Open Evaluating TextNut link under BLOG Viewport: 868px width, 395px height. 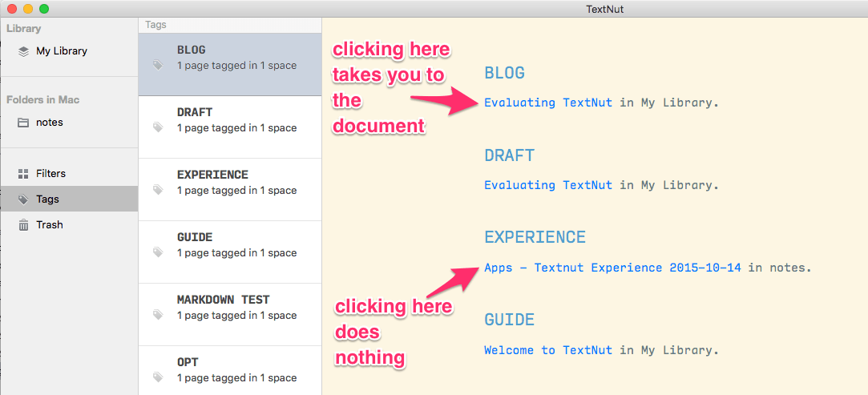coord(548,103)
